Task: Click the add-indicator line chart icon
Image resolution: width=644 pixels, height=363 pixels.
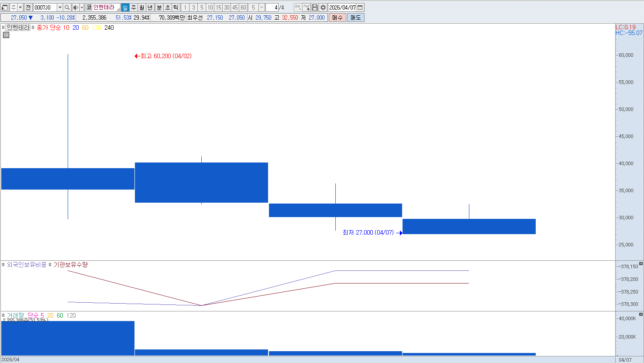Action: click(307, 7)
